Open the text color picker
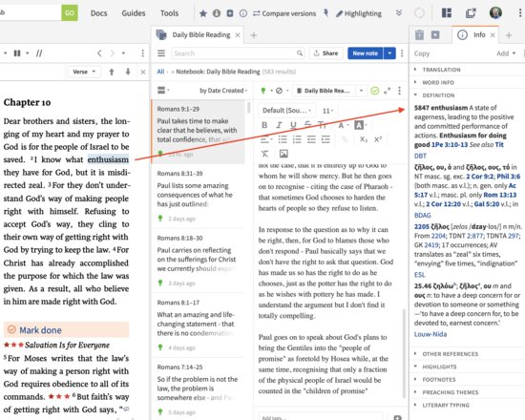The image size is (525, 420). click(344, 125)
